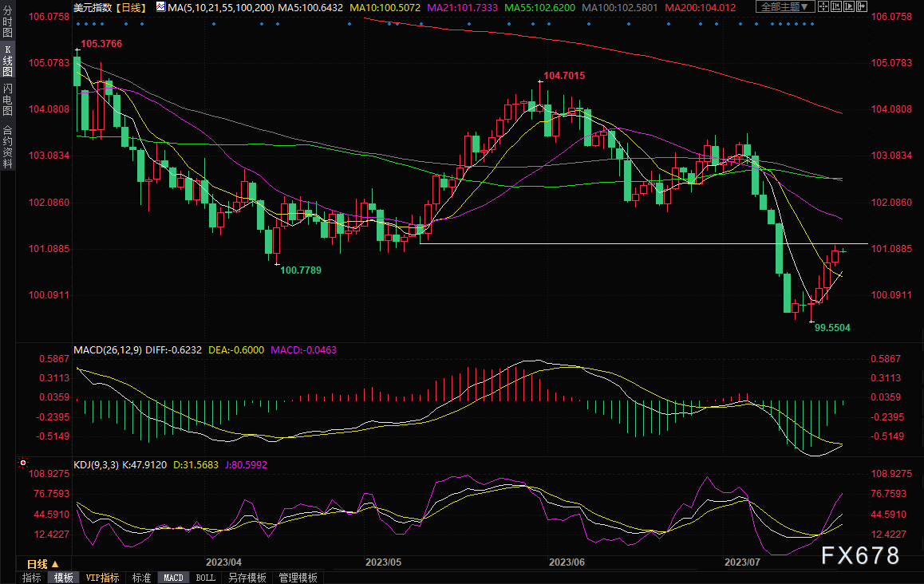
Task: Select the 模板 bottom tab
Action: pyautogui.click(x=63, y=578)
